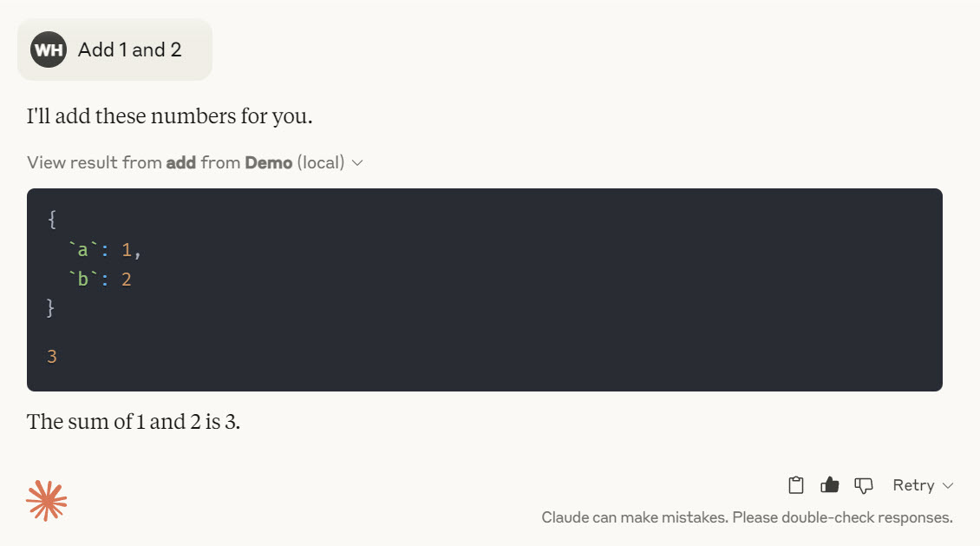The width and height of the screenshot is (980, 546).
Task: Click the value 2 after the `b` key
Action: (x=127, y=280)
